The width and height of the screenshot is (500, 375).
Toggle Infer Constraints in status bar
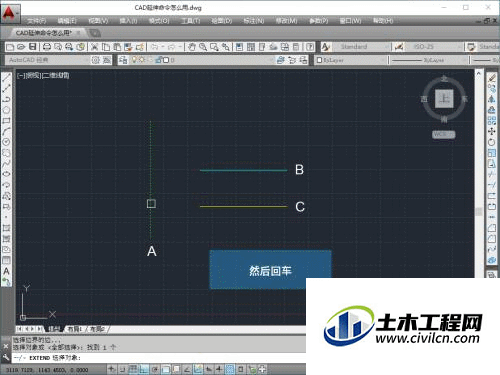111,369
